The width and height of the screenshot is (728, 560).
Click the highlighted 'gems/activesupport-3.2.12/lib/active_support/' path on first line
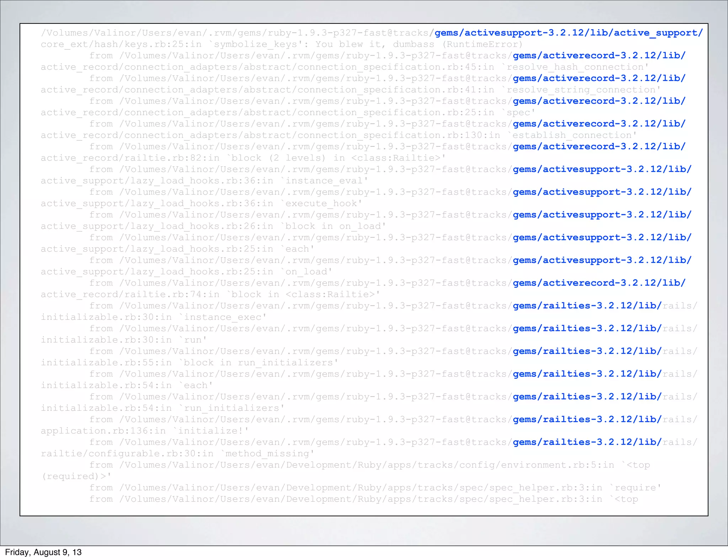[568, 33]
